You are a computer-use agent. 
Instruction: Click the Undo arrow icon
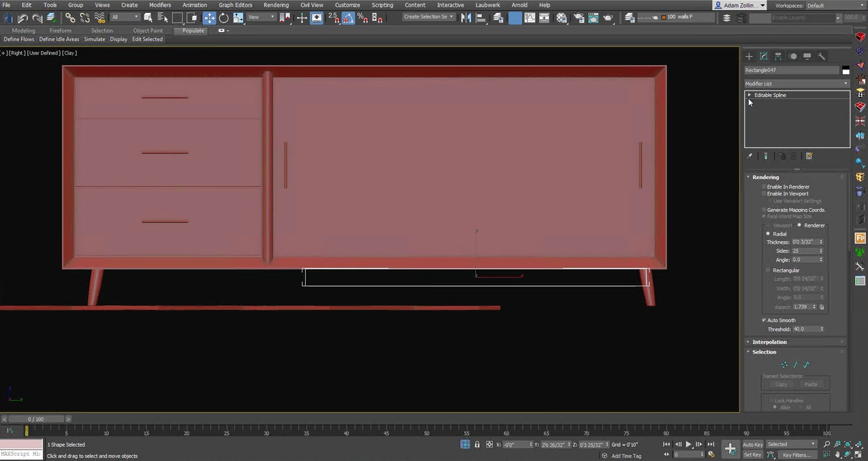22,18
